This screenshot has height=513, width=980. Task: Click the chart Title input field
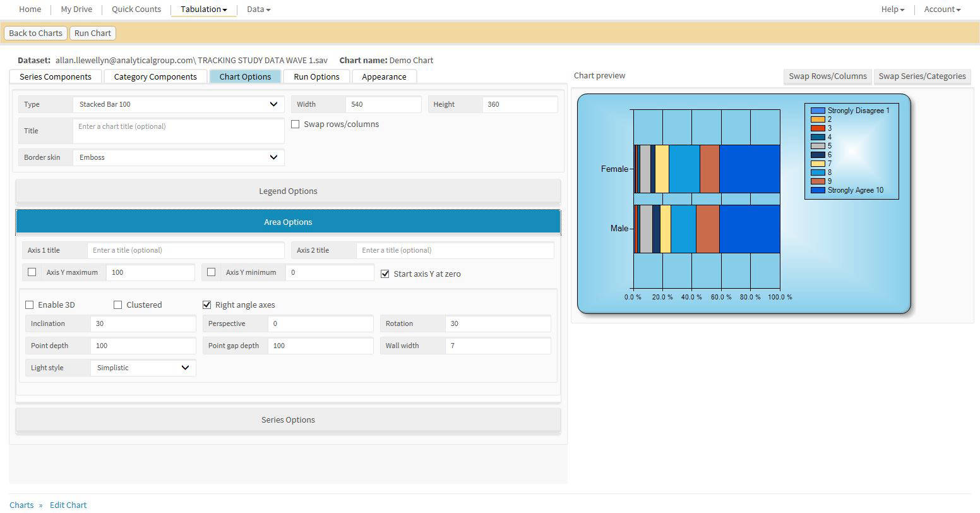click(x=179, y=131)
